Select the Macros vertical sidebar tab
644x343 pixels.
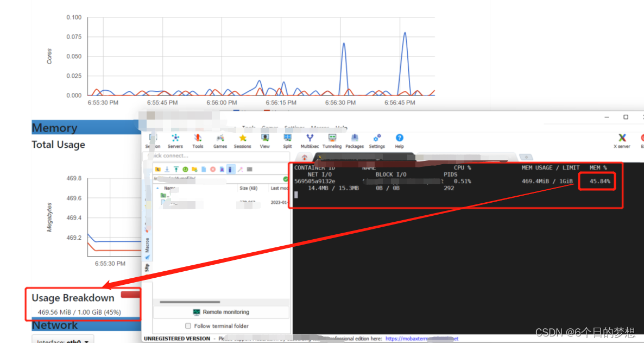[147, 245]
